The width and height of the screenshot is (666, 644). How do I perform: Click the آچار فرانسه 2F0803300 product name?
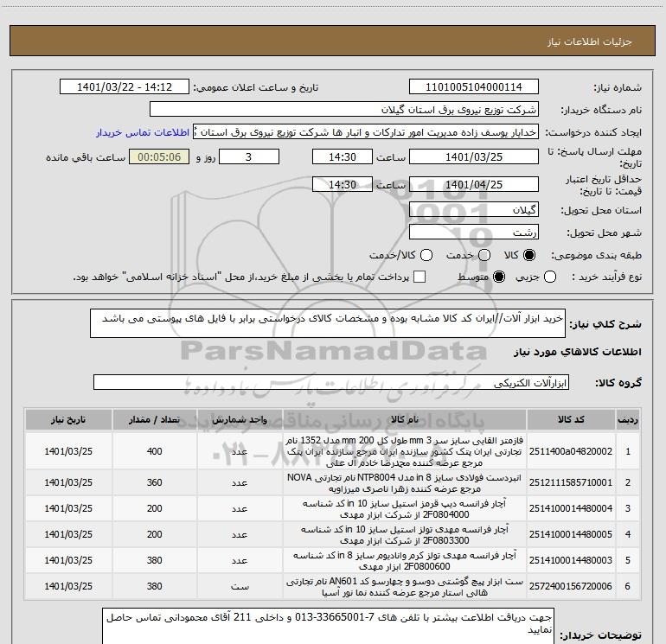(x=405, y=534)
